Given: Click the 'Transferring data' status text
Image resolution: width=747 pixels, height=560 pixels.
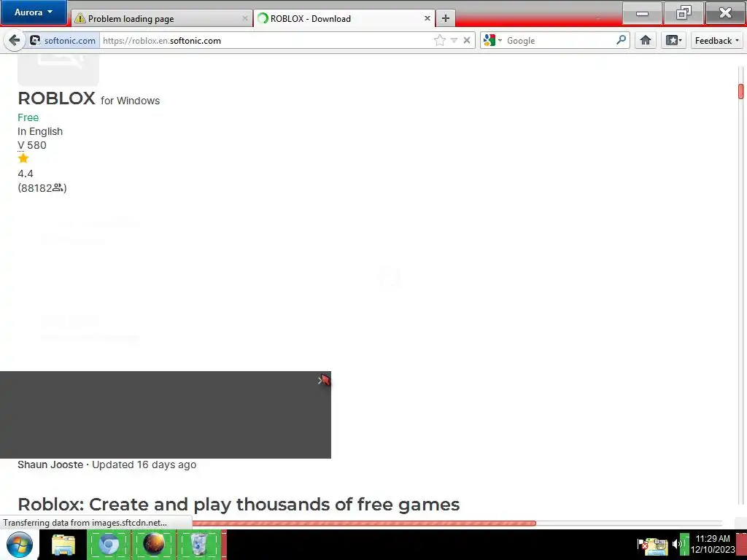Looking at the screenshot, I should 85,523.
